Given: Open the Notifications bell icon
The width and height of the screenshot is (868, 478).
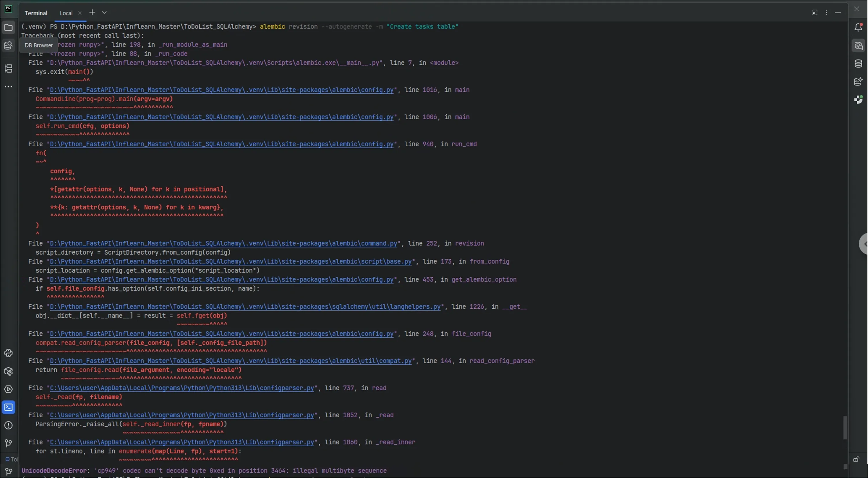Looking at the screenshot, I should click(858, 27).
